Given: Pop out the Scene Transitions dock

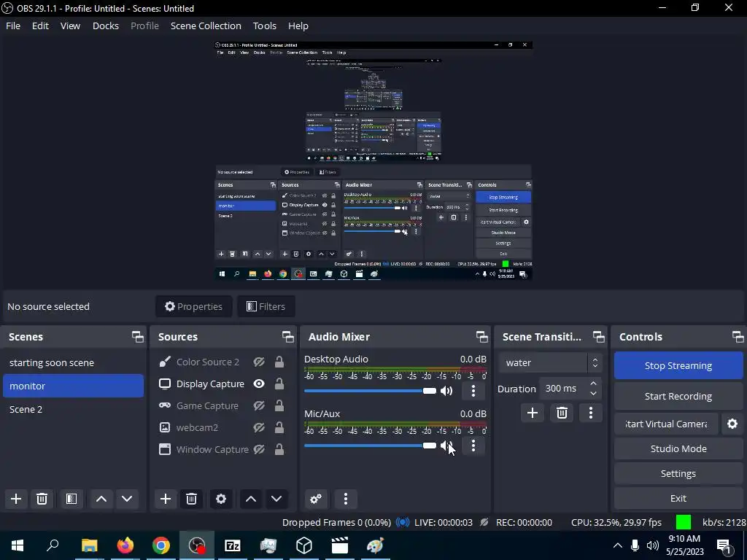Looking at the screenshot, I should click(x=598, y=337).
